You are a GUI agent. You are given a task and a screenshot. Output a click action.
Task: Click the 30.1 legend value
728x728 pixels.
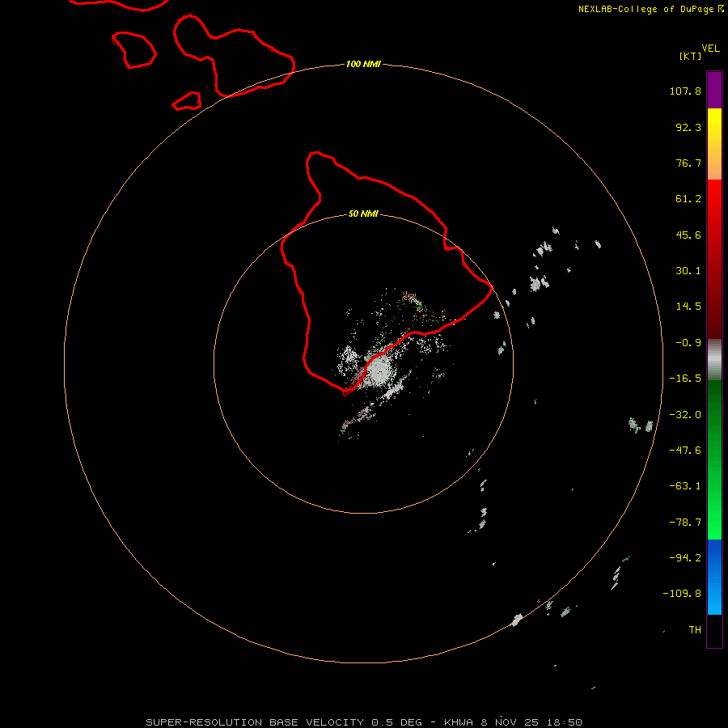(x=688, y=271)
